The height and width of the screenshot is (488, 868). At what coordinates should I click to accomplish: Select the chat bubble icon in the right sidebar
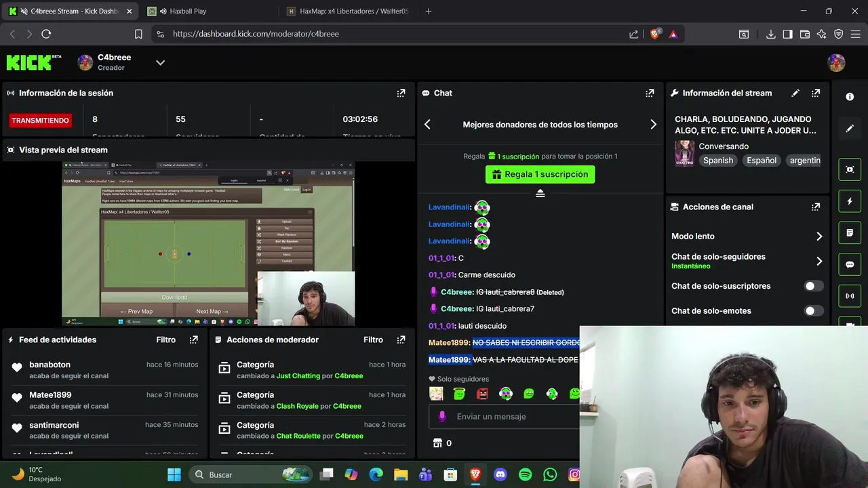tap(850, 264)
